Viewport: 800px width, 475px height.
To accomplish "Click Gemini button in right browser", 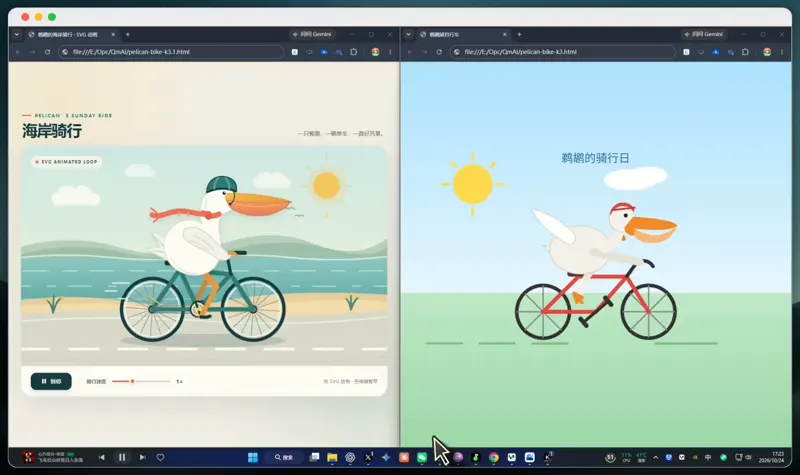I will coord(704,34).
